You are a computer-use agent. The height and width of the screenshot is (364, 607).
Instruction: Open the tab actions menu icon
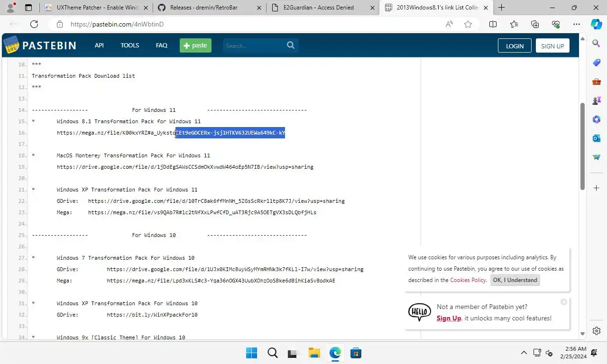pos(28,8)
